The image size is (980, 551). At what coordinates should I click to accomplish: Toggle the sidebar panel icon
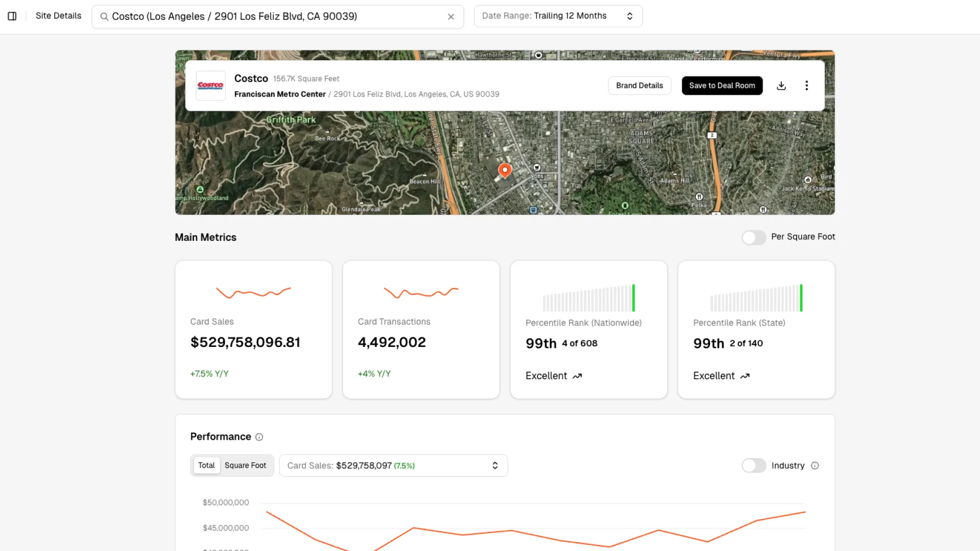click(12, 16)
